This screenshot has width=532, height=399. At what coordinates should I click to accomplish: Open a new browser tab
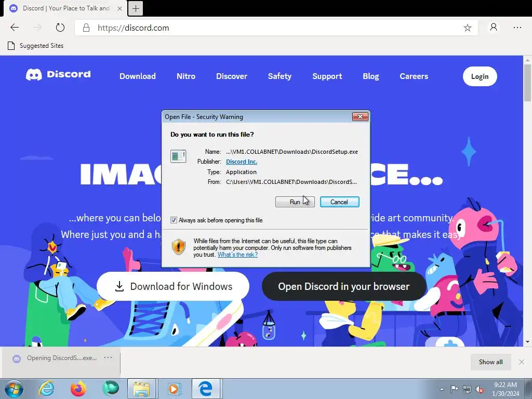(x=136, y=8)
